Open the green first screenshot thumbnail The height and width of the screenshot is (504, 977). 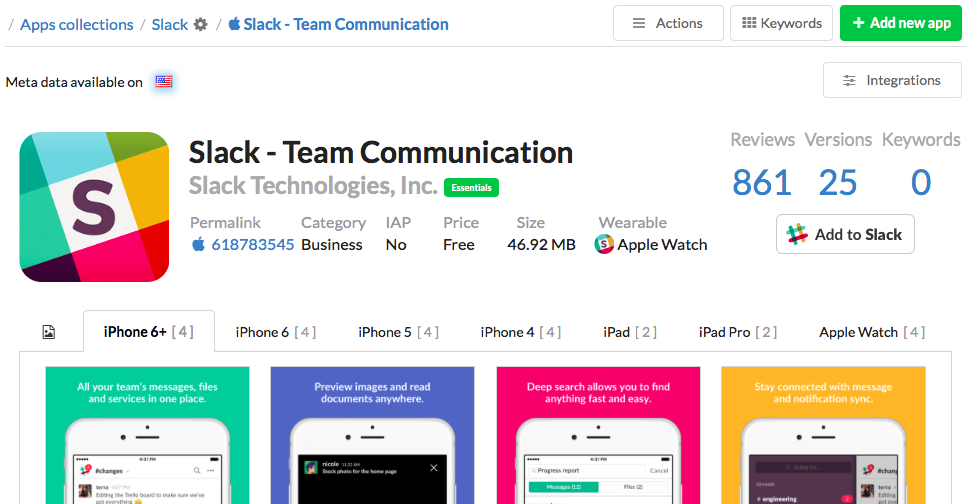point(147,435)
